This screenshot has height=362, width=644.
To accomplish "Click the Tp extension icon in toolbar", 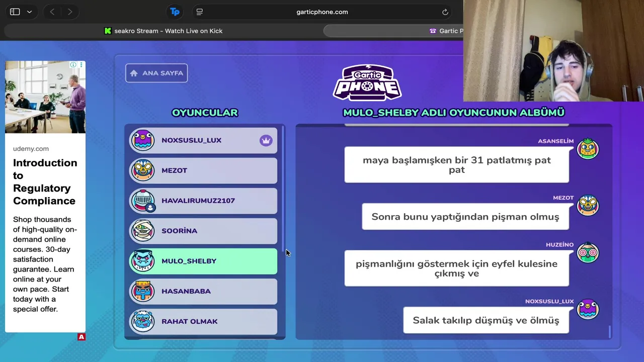I will 175,12.
